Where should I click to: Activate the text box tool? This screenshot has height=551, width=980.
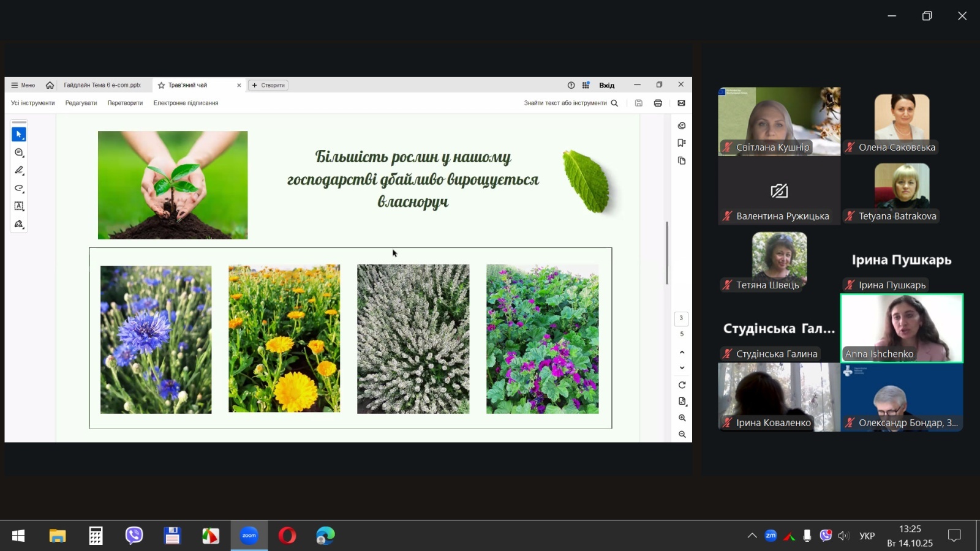(19, 206)
